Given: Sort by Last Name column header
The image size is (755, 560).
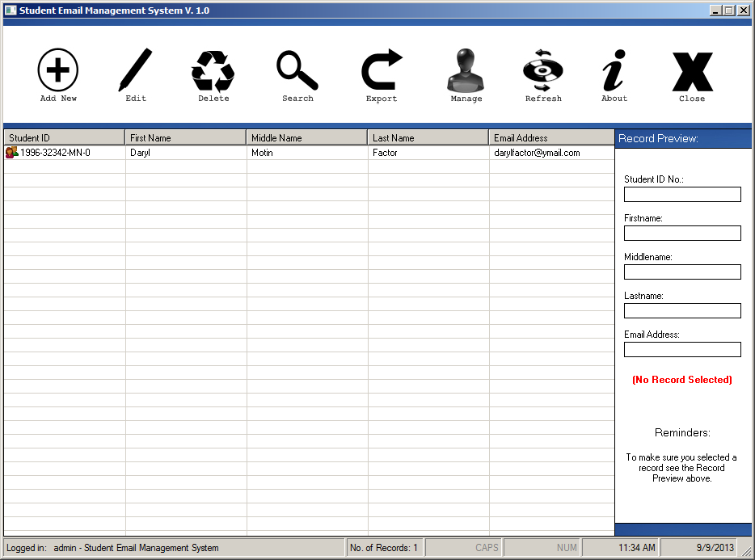Looking at the screenshot, I should [x=428, y=137].
